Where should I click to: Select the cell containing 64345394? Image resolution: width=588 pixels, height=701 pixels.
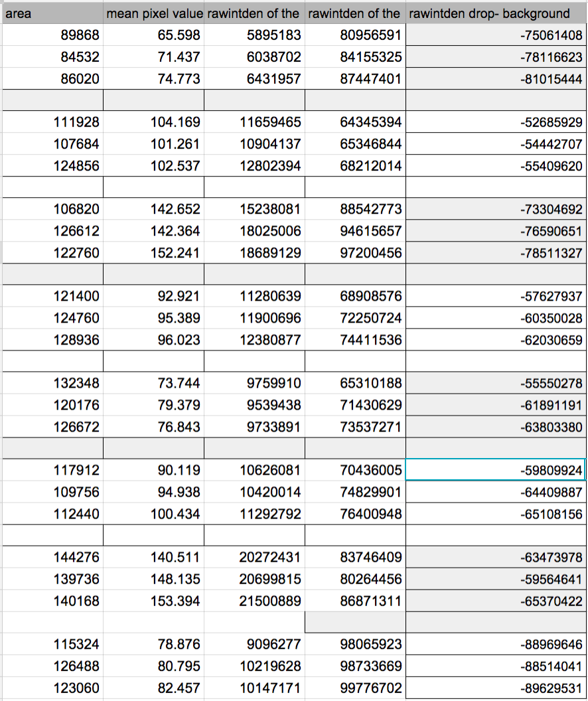coord(355,122)
